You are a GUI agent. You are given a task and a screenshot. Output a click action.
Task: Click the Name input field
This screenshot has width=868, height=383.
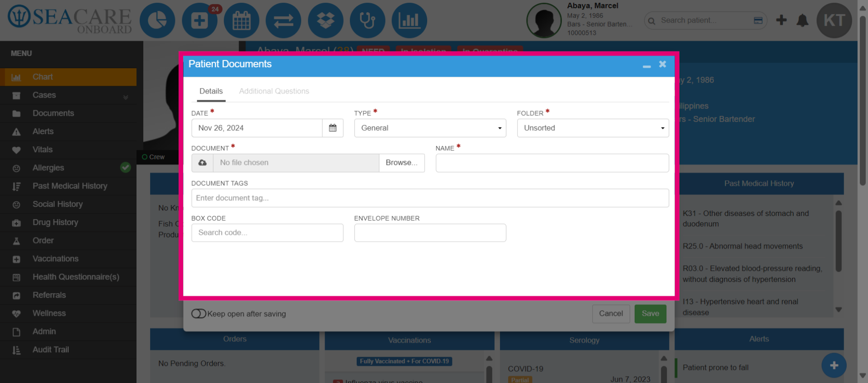[552, 163]
